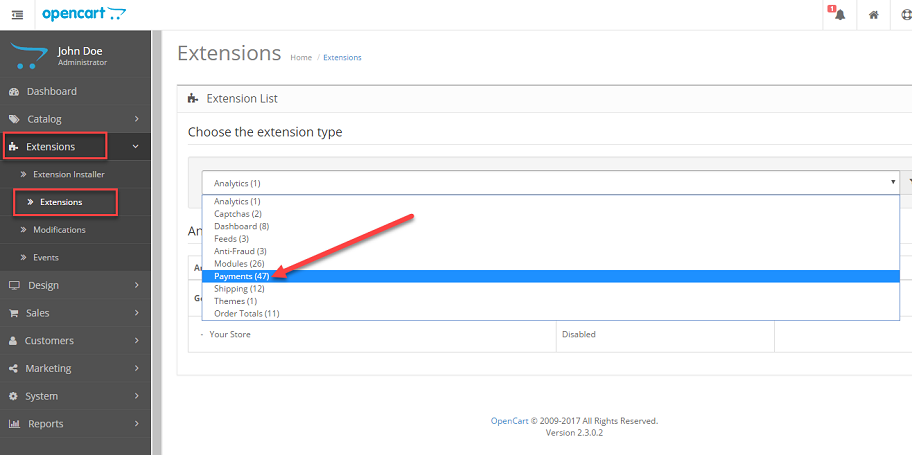Image resolution: width=912 pixels, height=455 pixels.
Task: Go to the store front via the home icon
Action: pos(874,15)
